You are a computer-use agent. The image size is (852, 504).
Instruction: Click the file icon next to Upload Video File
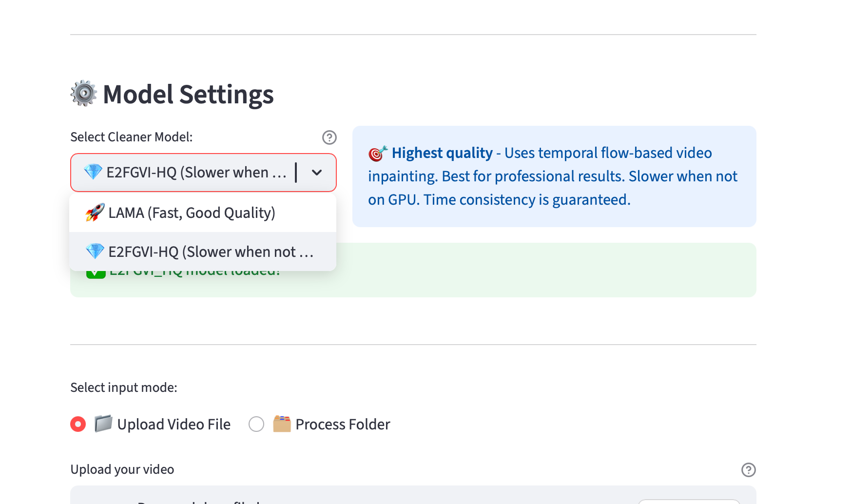(103, 424)
